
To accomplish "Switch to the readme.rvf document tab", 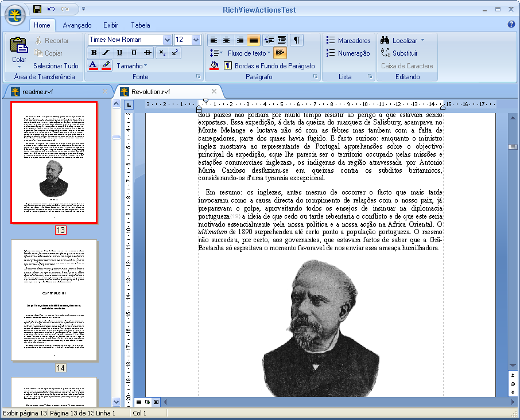I will (41, 92).
